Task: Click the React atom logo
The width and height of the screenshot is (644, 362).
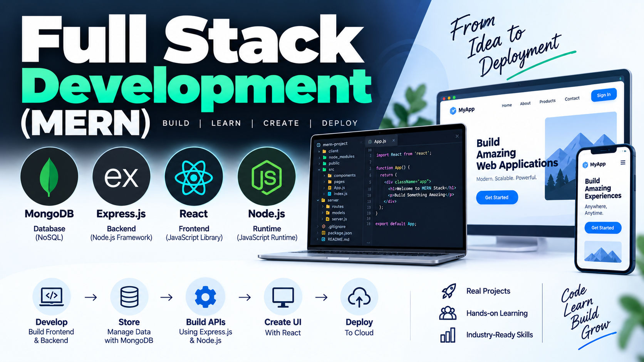Action: click(x=194, y=177)
